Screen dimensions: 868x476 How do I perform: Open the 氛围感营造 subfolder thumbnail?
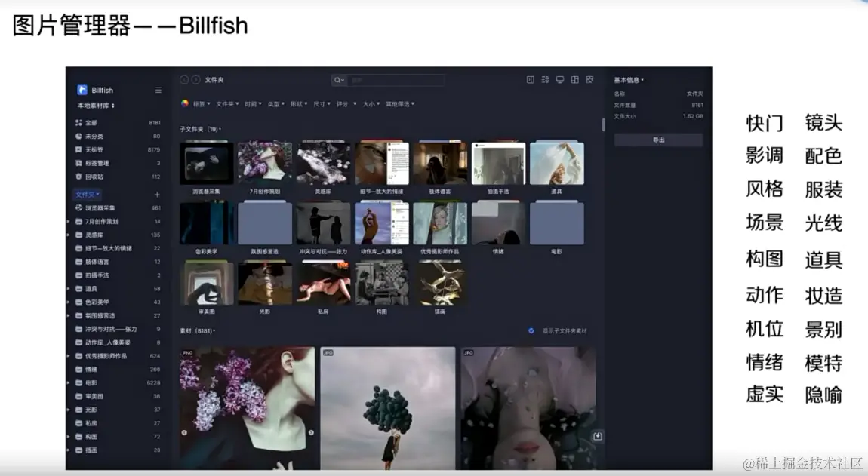(x=265, y=223)
